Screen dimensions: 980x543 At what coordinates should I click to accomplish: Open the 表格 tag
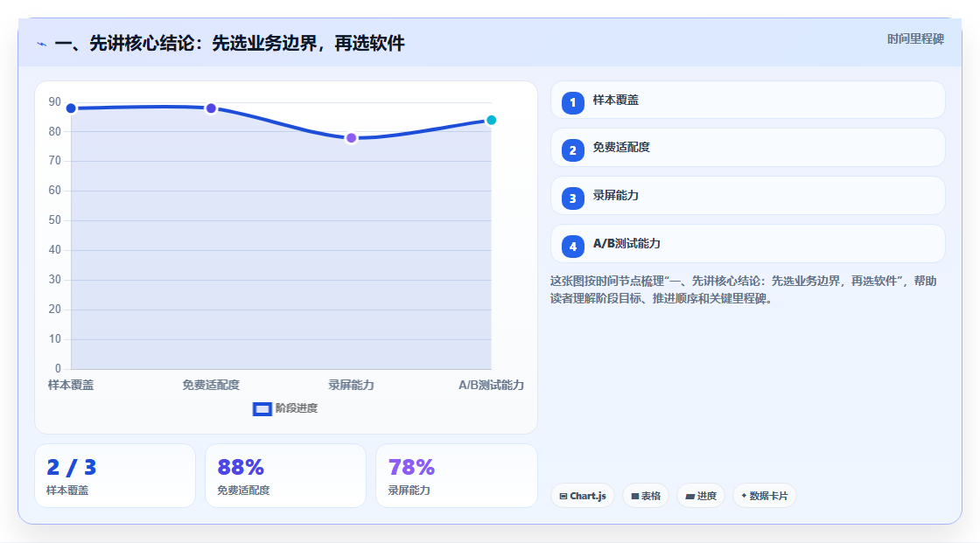[646, 496]
